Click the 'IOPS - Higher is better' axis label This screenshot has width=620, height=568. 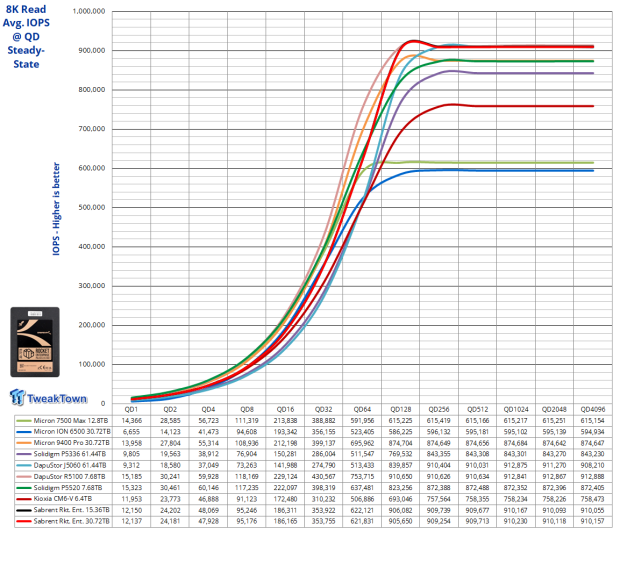(x=56, y=209)
